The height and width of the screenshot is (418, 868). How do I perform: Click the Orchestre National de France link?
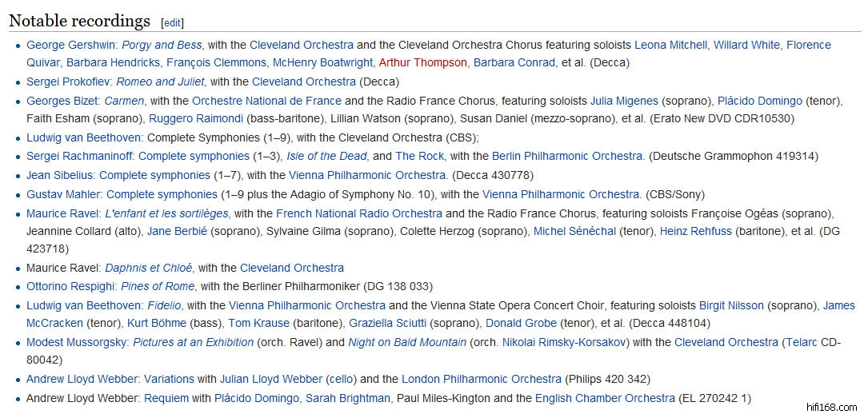tap(266, 101)
